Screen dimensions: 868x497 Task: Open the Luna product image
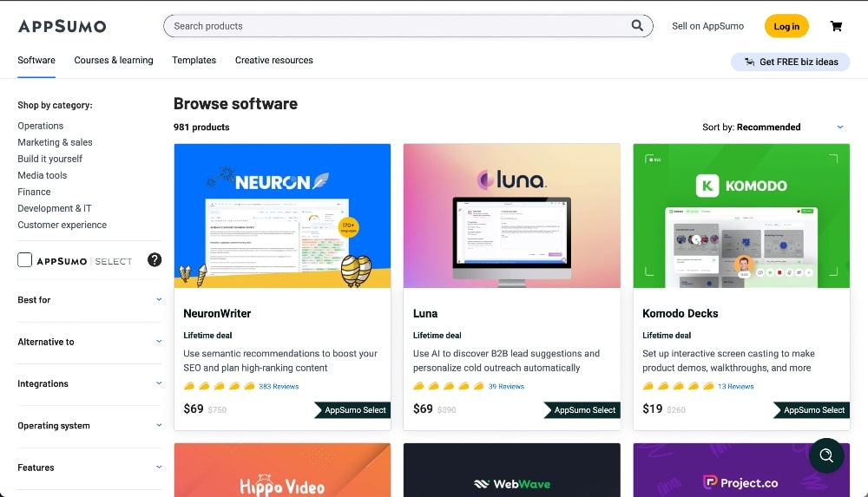coord(511,216)
